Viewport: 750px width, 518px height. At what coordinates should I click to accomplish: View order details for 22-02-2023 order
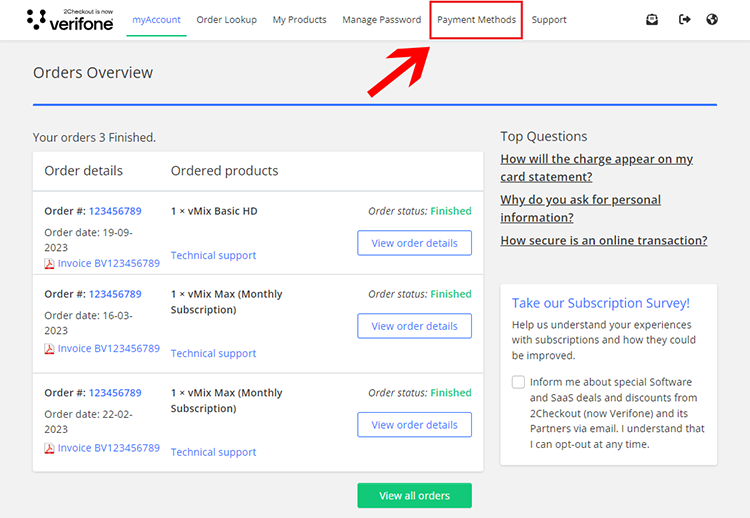pyautogui.click(x=414, y=425)
